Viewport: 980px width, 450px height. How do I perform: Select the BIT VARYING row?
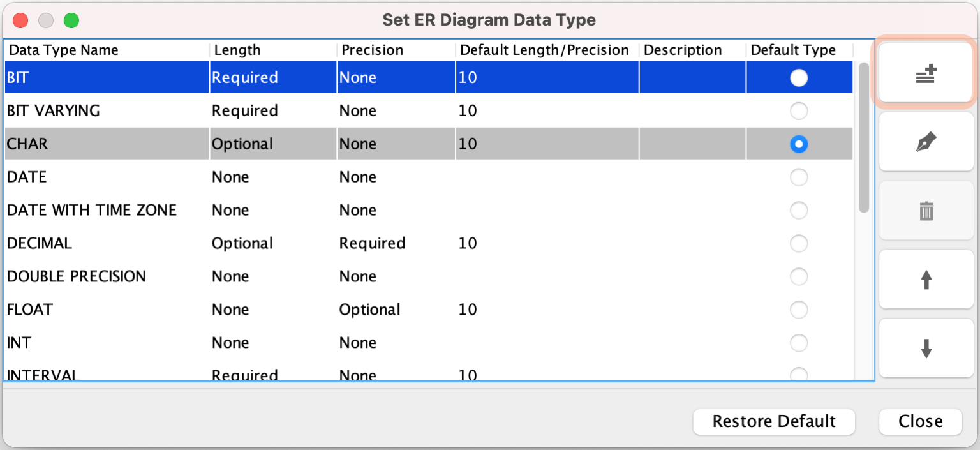[x=102, y=110]
